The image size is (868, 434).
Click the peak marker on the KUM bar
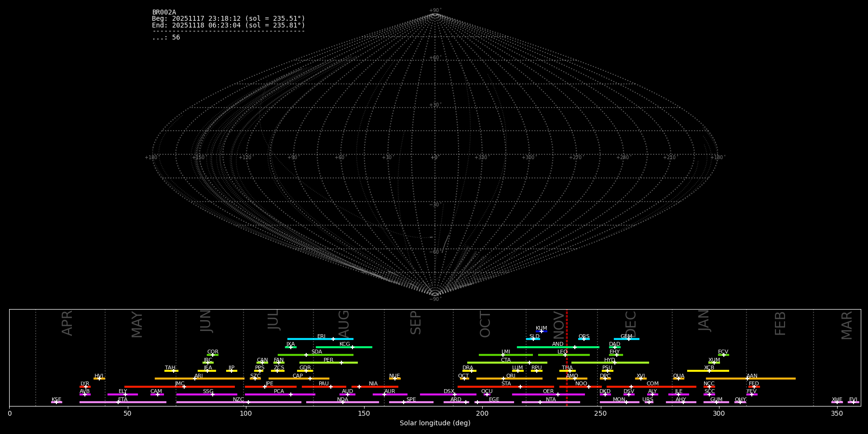click(541, 331)
